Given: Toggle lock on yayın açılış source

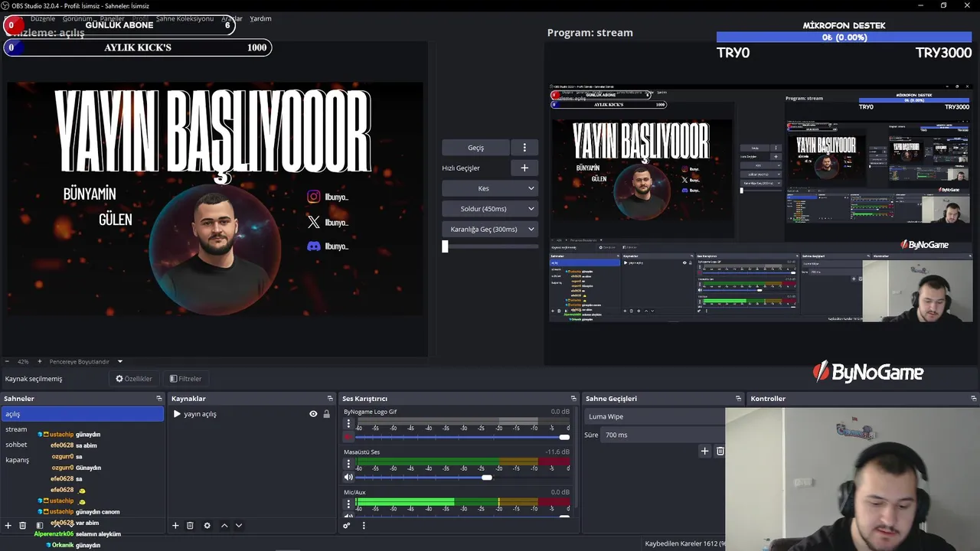Looking at the screenshot, I should 327,414.
